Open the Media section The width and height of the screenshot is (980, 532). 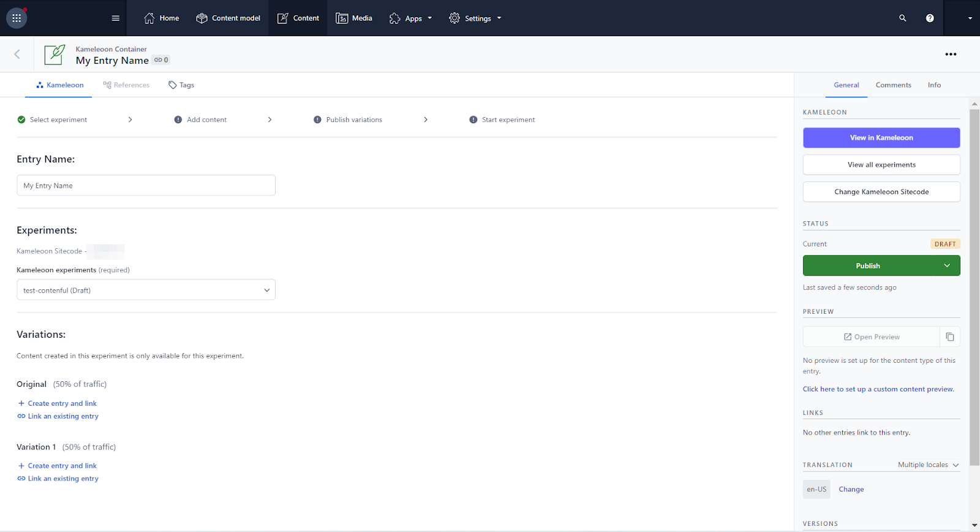click(x=354, y=18)
